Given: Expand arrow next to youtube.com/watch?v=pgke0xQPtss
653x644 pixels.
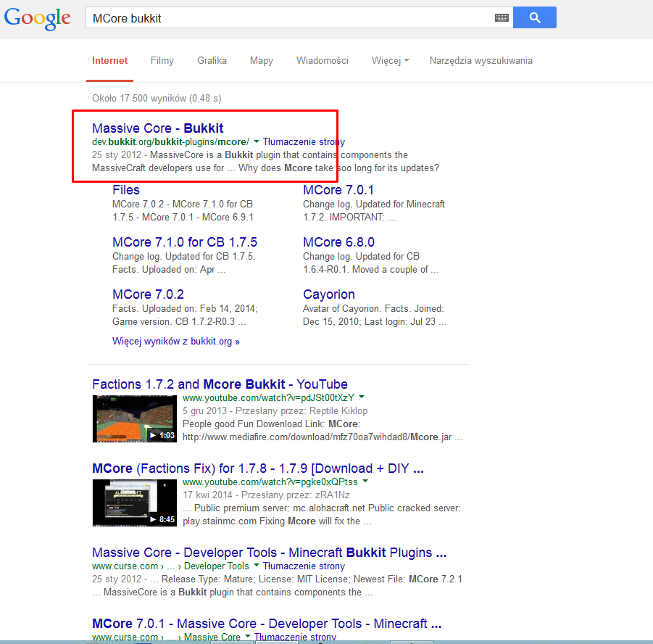Looking at the screenshot, I should click(365, 481).
